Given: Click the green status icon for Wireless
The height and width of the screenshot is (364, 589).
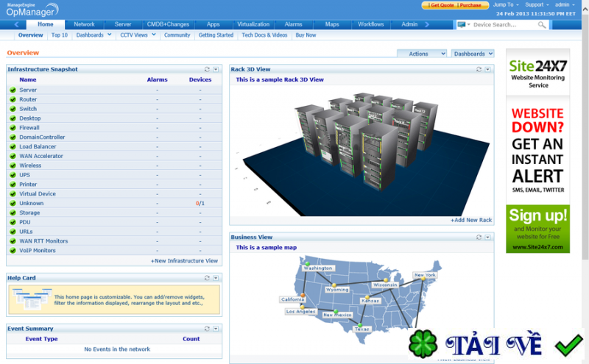Looking at the screenshot, I should (13, 165).
